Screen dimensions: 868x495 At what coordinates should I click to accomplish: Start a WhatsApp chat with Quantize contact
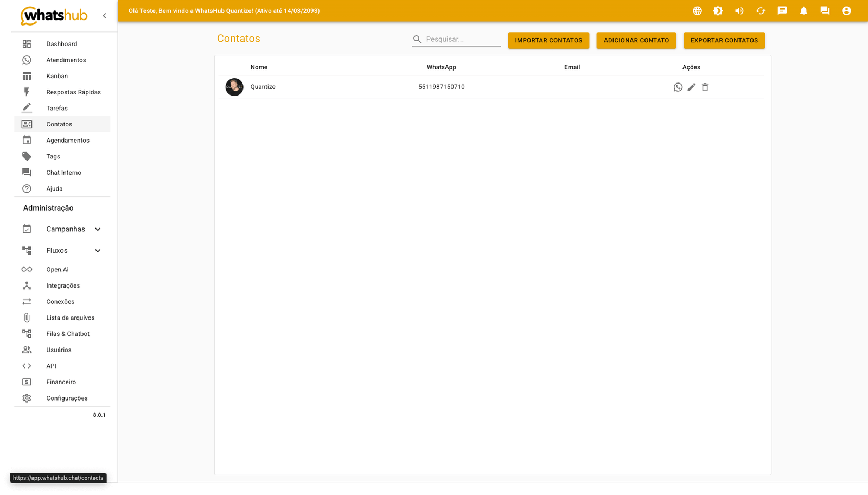[x=678, y=87]
